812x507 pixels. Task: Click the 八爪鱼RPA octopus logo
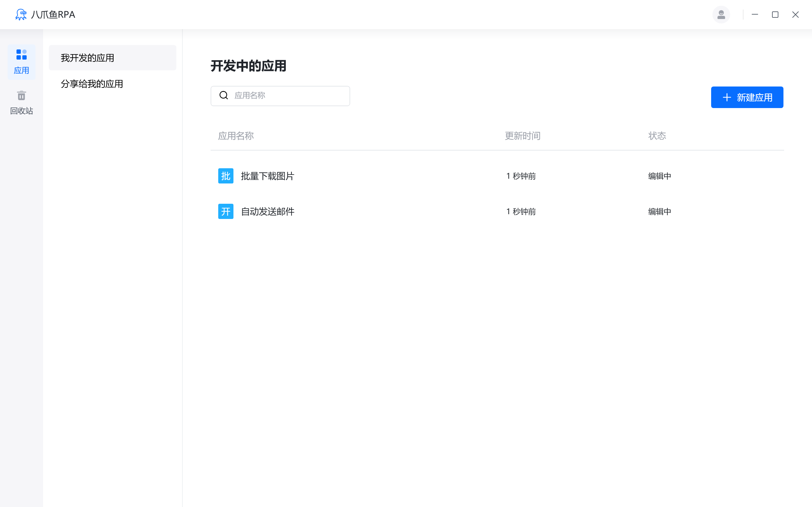[x=21, y=15]
